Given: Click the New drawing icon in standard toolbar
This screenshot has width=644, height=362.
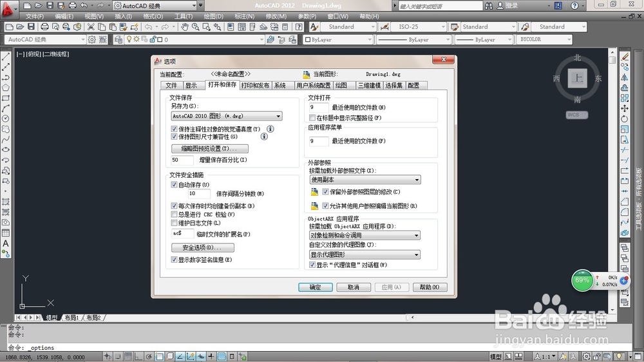Looking at the screenshot, I should point(9,26).
